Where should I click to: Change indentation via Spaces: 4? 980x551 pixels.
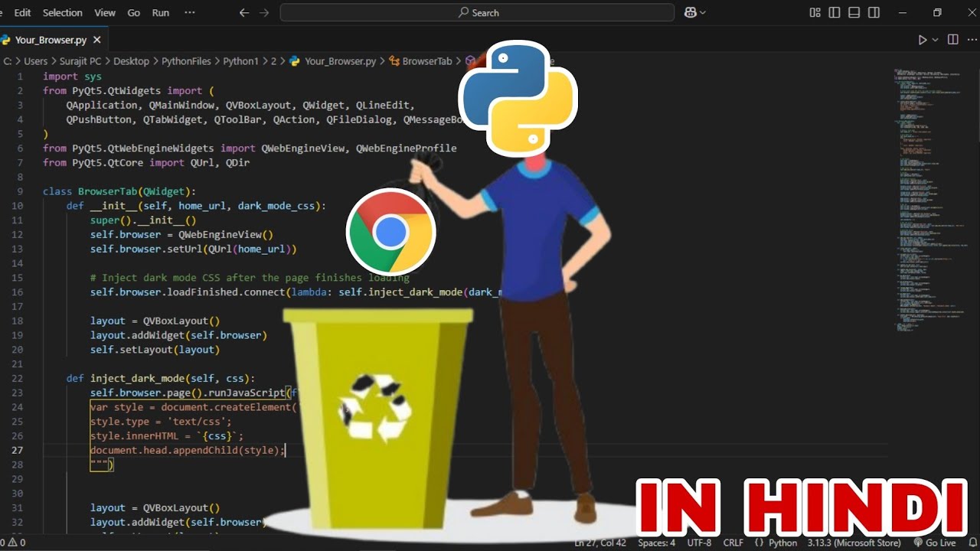point(657,543)
